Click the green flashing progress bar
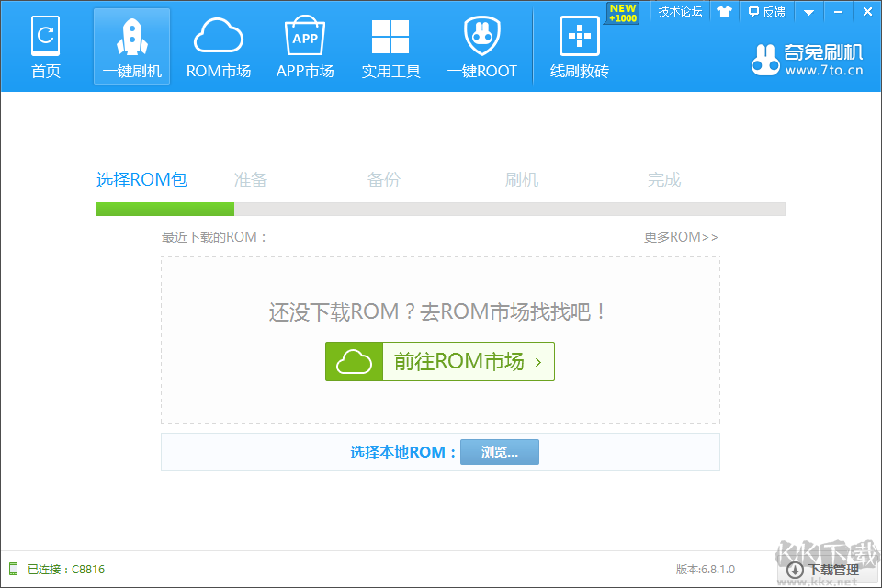 pyautogui.click(x=165, y=209)
